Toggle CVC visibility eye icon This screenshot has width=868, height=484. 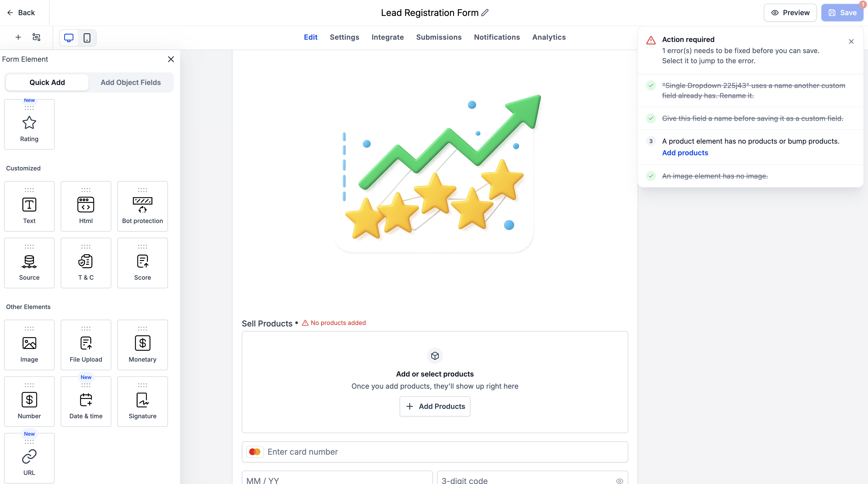619,481
